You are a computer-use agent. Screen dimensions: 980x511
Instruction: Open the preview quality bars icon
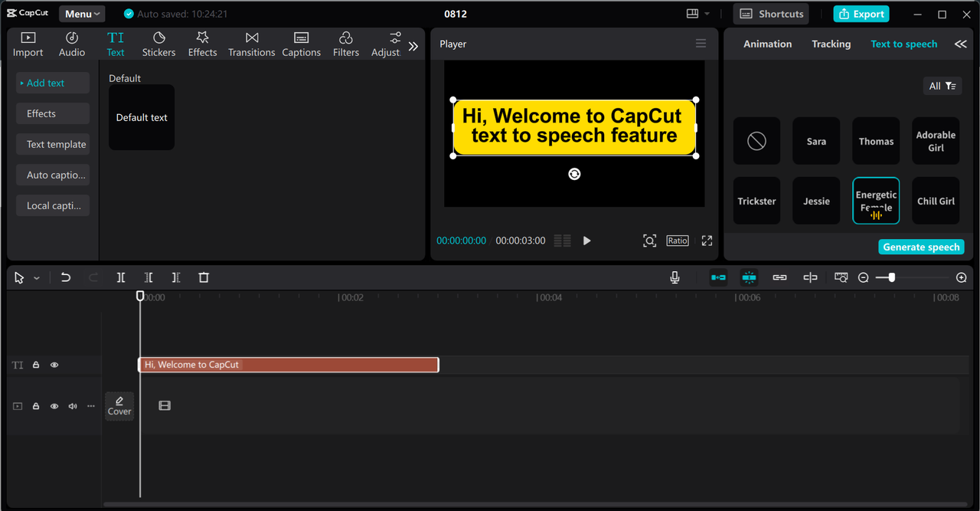click(562, 241)
